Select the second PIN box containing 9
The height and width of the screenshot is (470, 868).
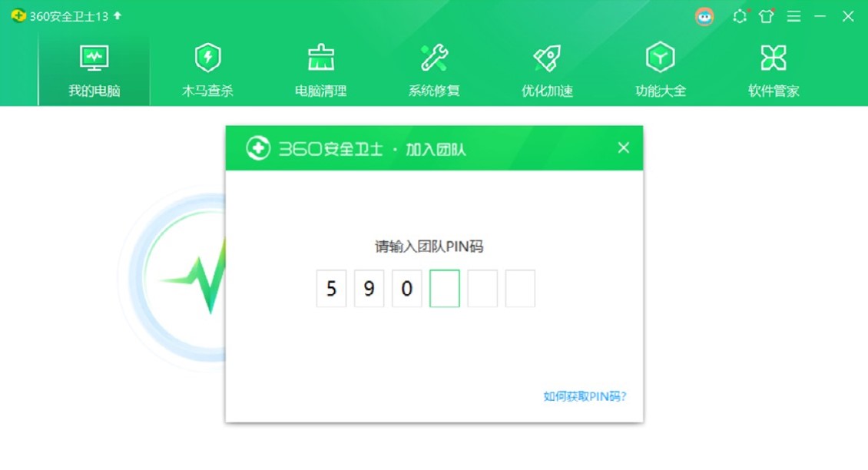click(369, 289)
